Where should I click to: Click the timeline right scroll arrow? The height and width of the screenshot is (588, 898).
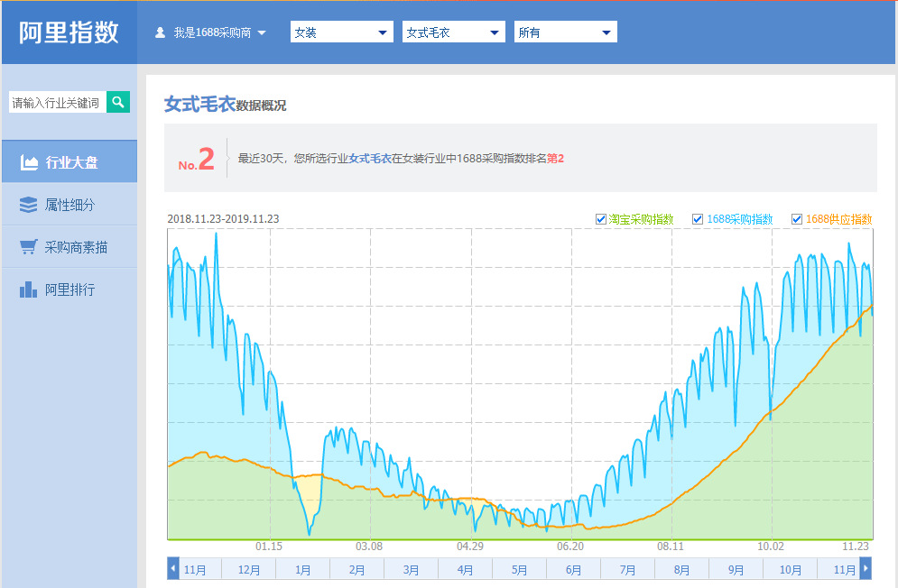point(866,568)
